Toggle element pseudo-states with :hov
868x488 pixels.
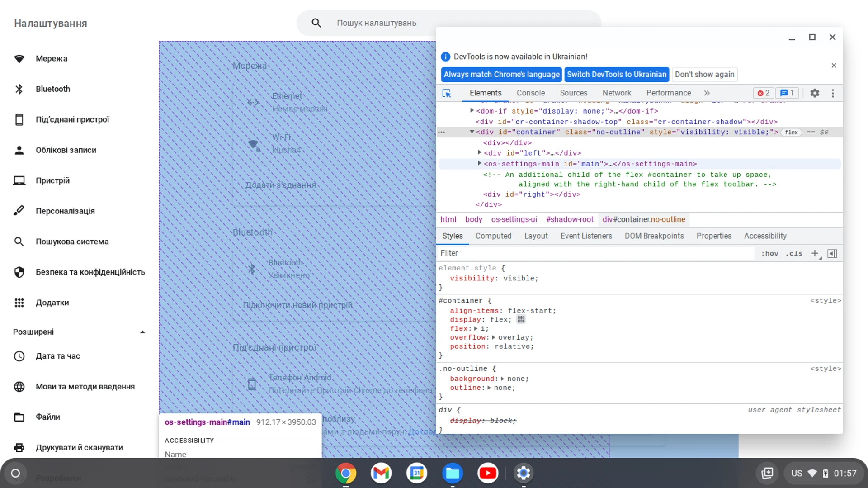[x=769, y=253]
